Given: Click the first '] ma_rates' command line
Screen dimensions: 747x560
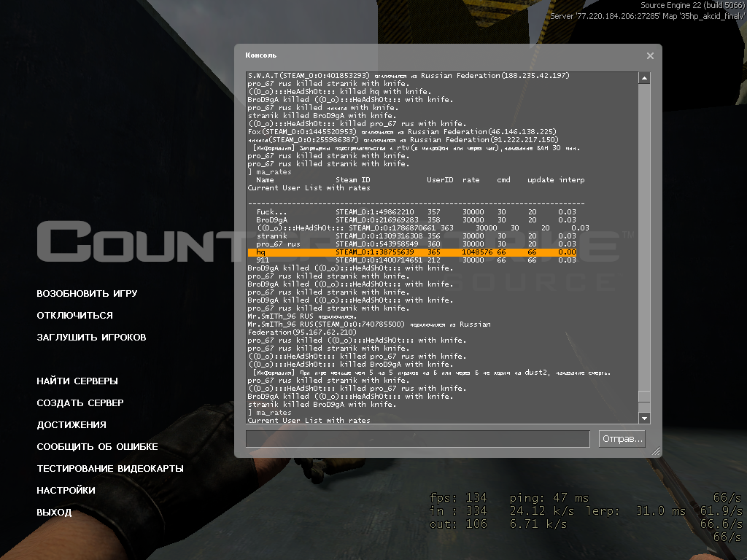Looking at the screenshot, I should (x=270, y=172).
